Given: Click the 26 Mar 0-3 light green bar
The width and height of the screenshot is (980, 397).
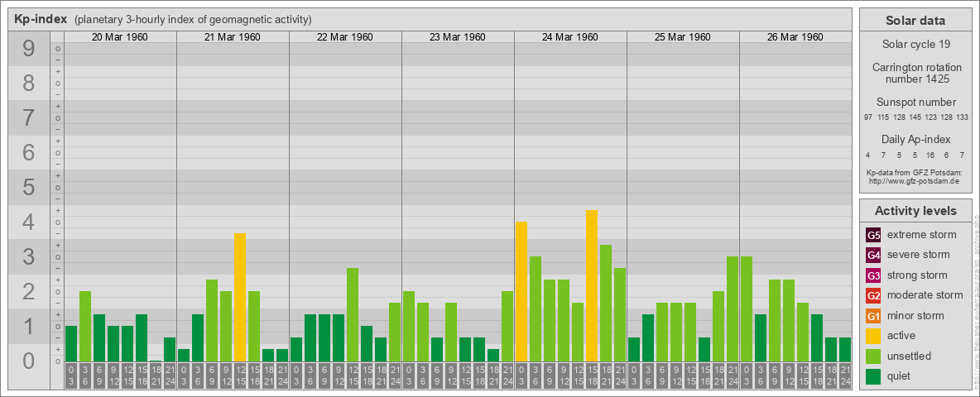Looking at the screenshot, I should (747, 309).
